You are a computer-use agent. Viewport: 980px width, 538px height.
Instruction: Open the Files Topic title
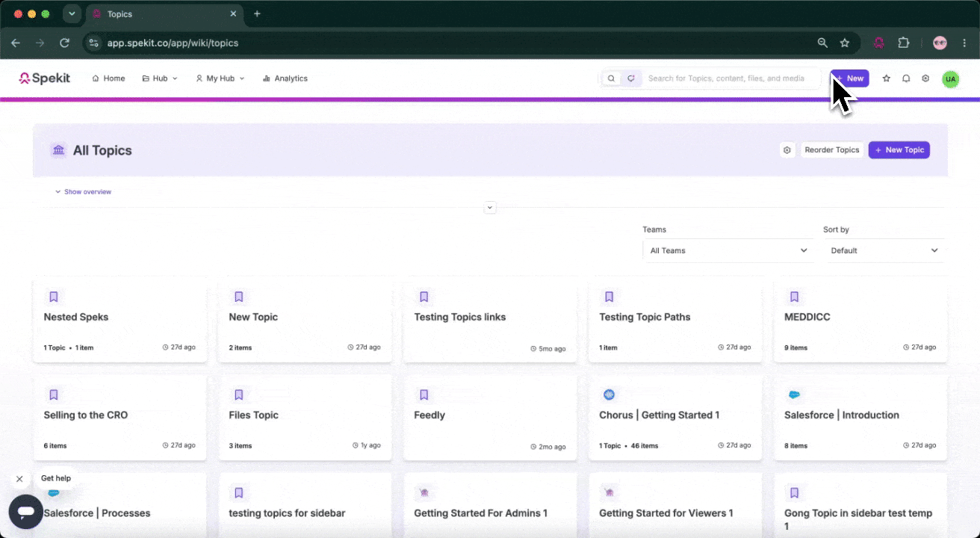(x=254, y=415)
